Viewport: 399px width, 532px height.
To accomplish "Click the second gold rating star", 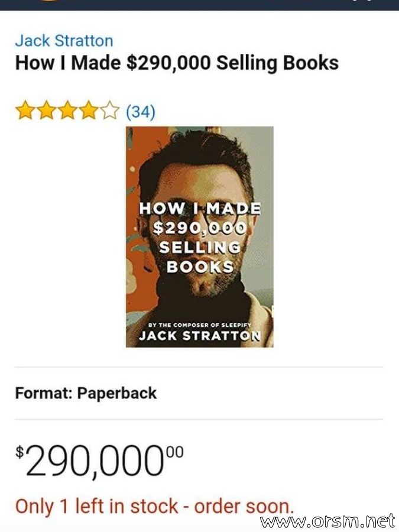I will (46, 111).
